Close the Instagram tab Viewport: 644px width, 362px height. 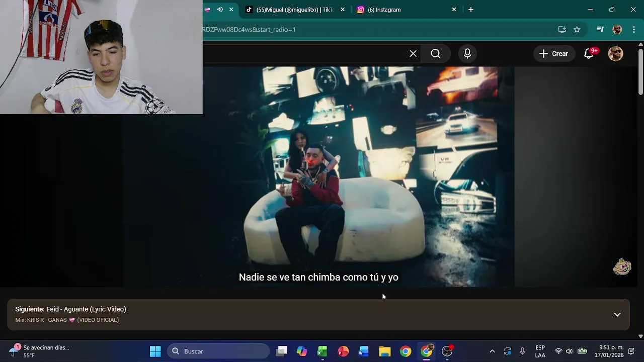coord(454,10)
